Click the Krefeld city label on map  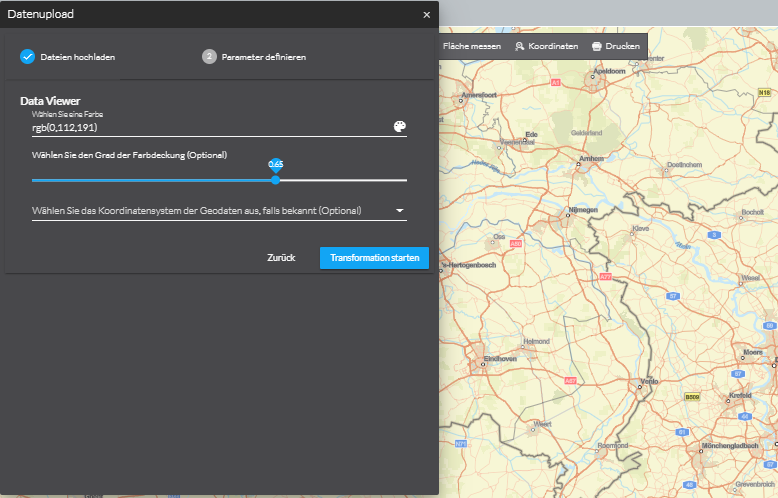(740, 395)
